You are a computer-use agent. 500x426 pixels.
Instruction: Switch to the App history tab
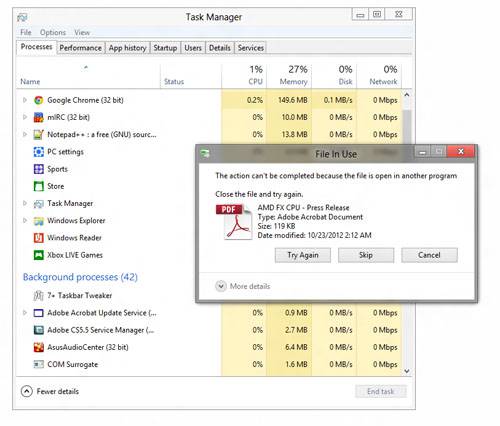[x=127, y=48]
